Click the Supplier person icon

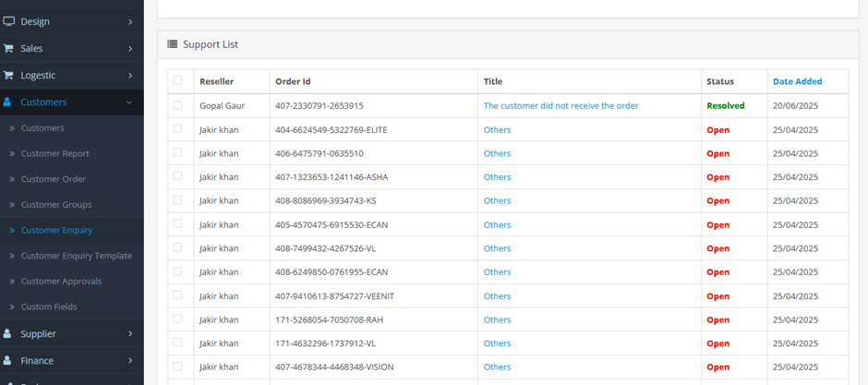click(8, 333)
